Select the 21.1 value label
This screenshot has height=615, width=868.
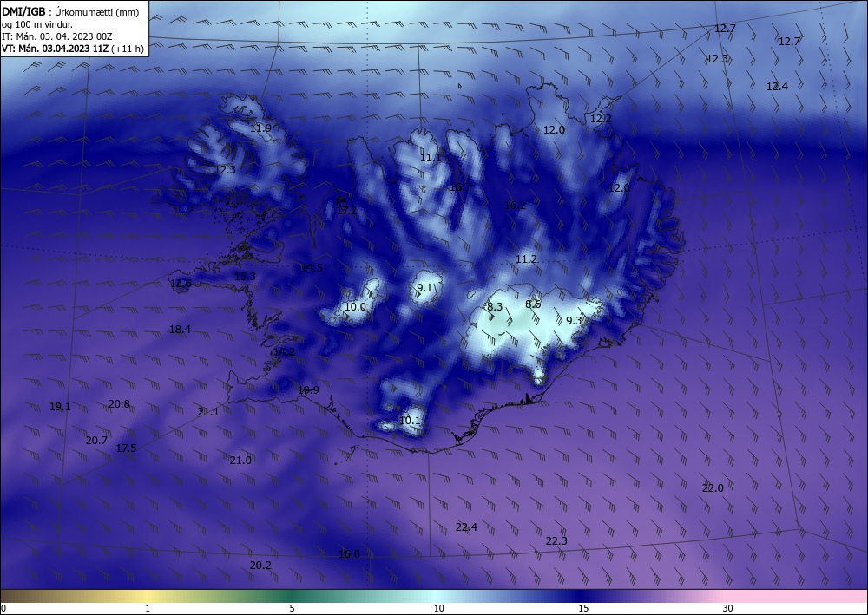point(208,411)
